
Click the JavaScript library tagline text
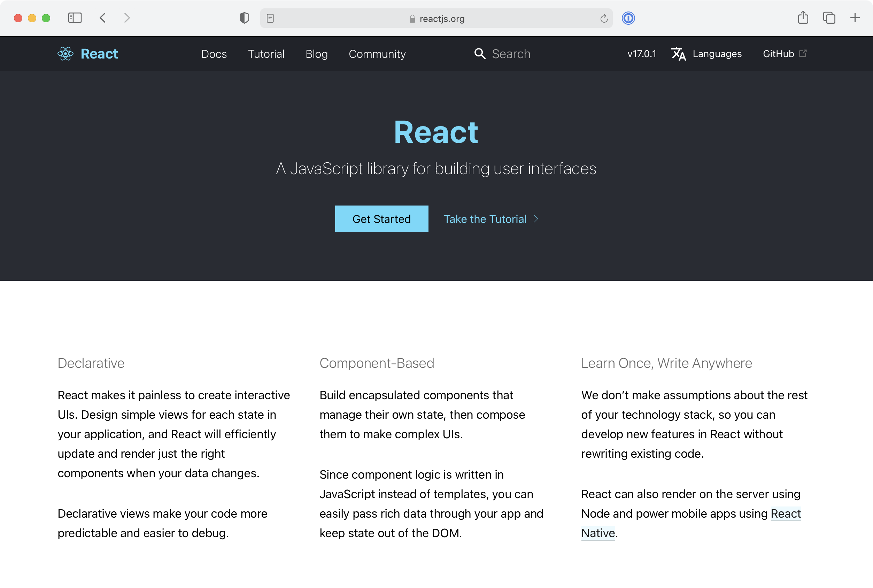coord(436,169)
